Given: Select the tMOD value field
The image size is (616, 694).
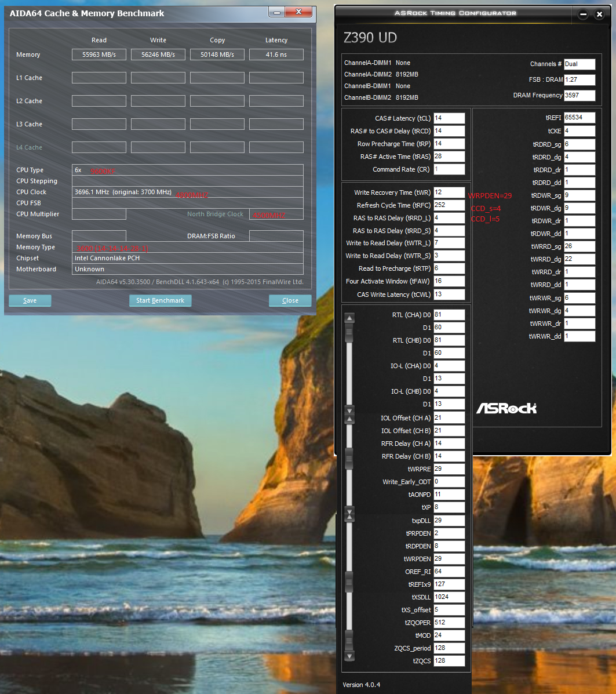Looking at the screenshot, I should click(449, 635).
